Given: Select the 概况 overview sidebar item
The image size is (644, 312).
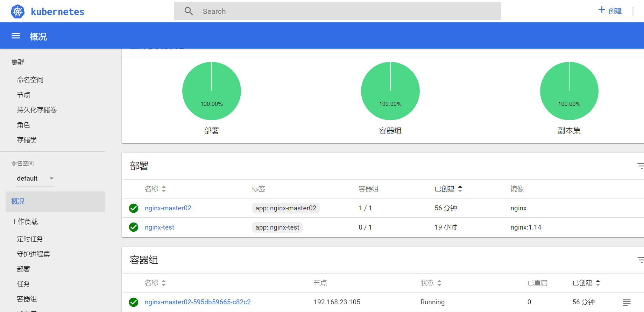Looking at the screenshot, I should tap(55, 202).
